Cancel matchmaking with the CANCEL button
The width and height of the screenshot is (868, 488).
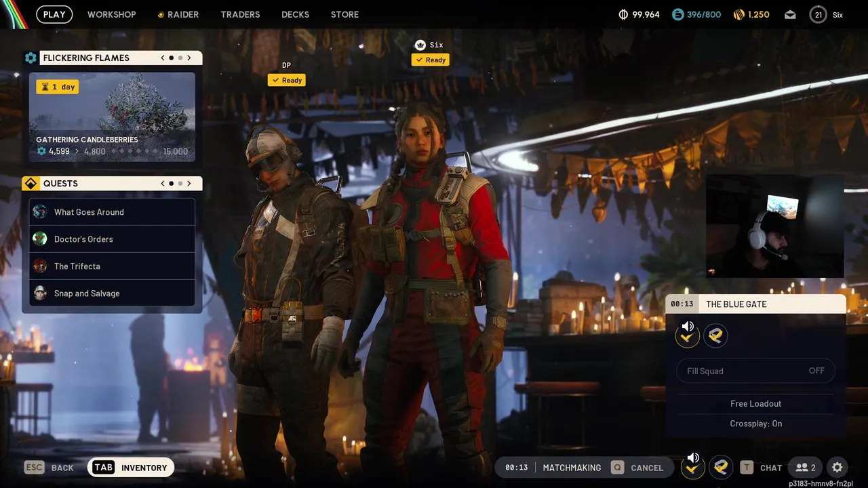point(637,468)
